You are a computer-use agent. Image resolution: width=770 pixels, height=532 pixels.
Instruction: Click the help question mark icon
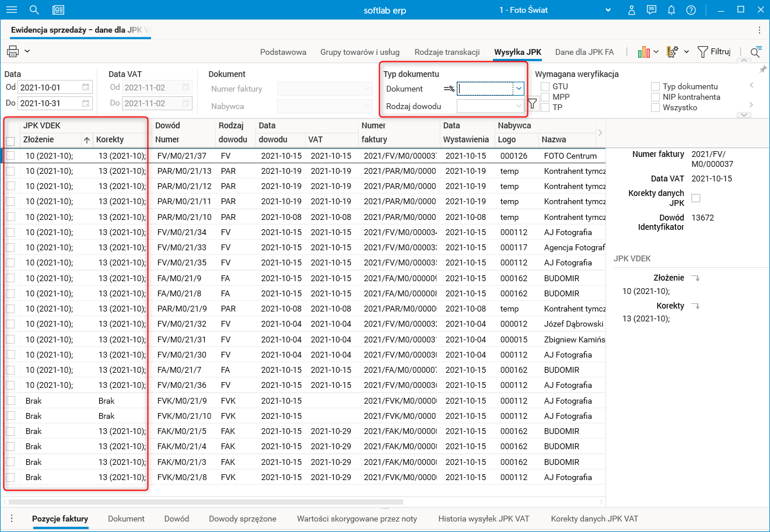point(691,10)
